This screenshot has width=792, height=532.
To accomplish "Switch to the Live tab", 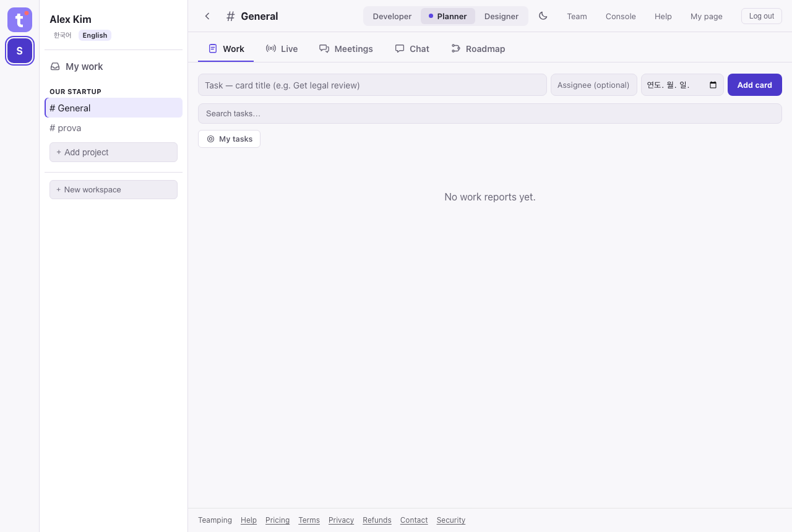I will (282, 49).
